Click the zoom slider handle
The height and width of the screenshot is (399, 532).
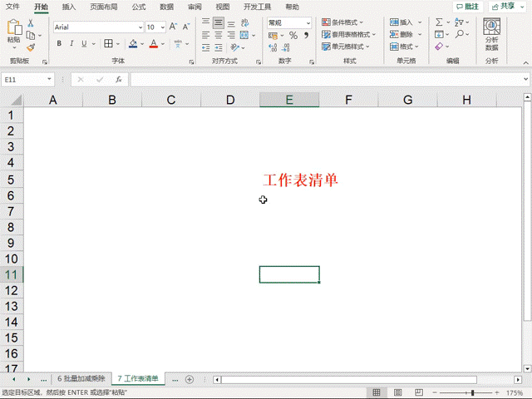tap(472, 392)
